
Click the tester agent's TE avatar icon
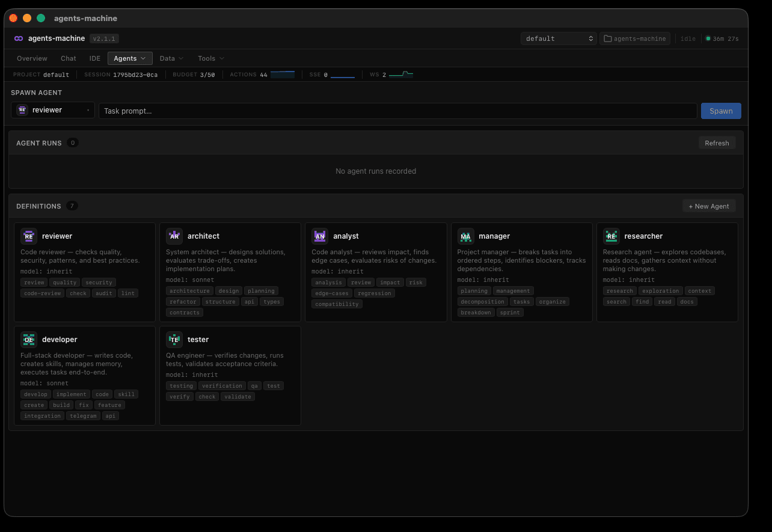click(x=174, y=339)
